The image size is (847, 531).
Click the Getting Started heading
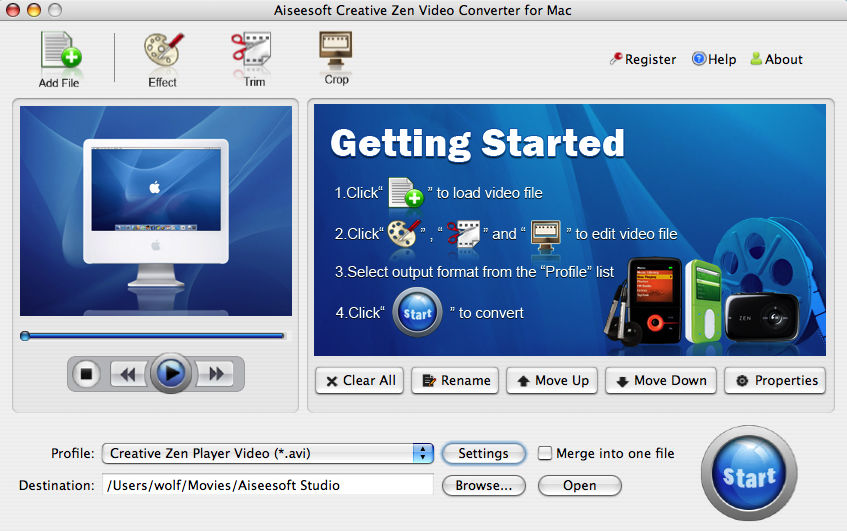[x=477, y=144]
